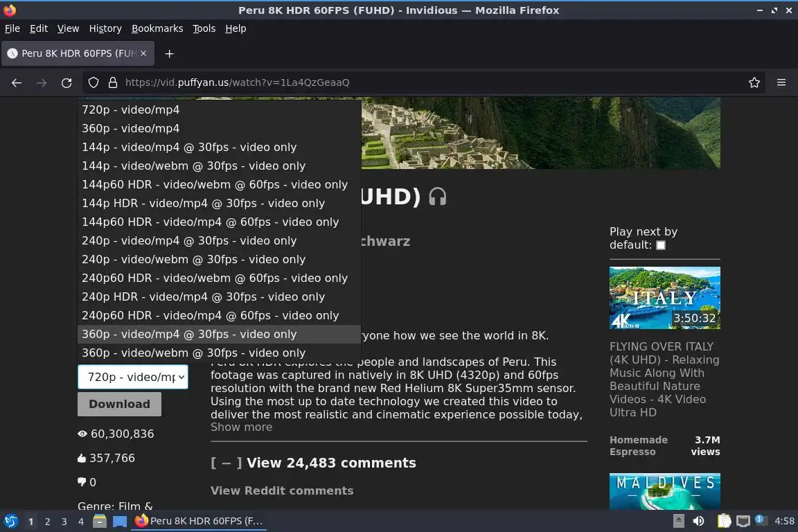Open tracking protection shield icon
The height and width of the screenshot is (532, 798).
(93, 82)
